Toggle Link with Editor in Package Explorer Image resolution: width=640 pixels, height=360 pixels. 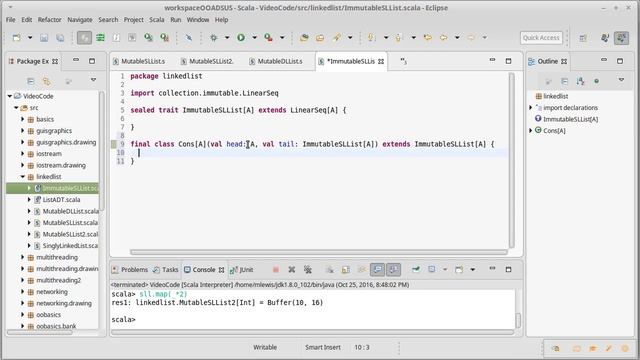[x=47, y=81]
